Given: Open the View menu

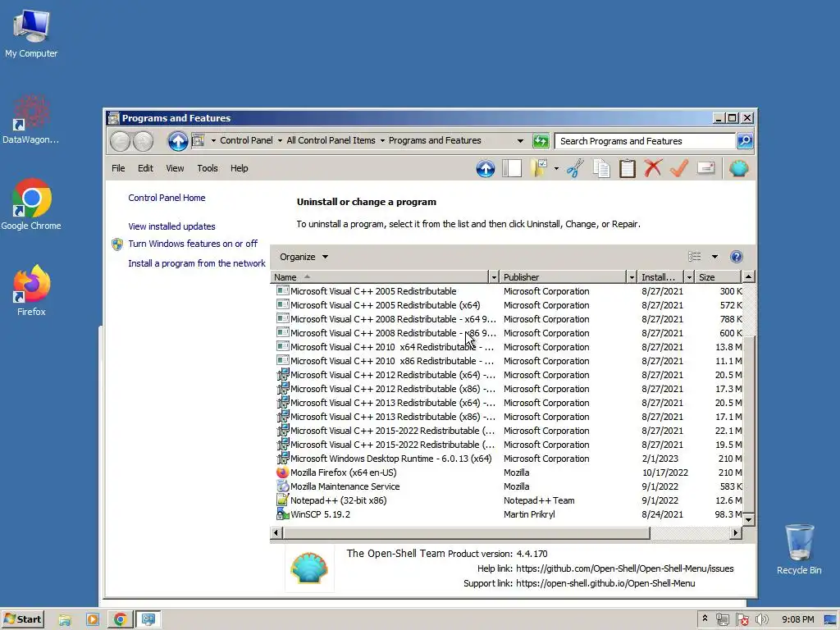Looking at the screenshot, I should point(175,168).
